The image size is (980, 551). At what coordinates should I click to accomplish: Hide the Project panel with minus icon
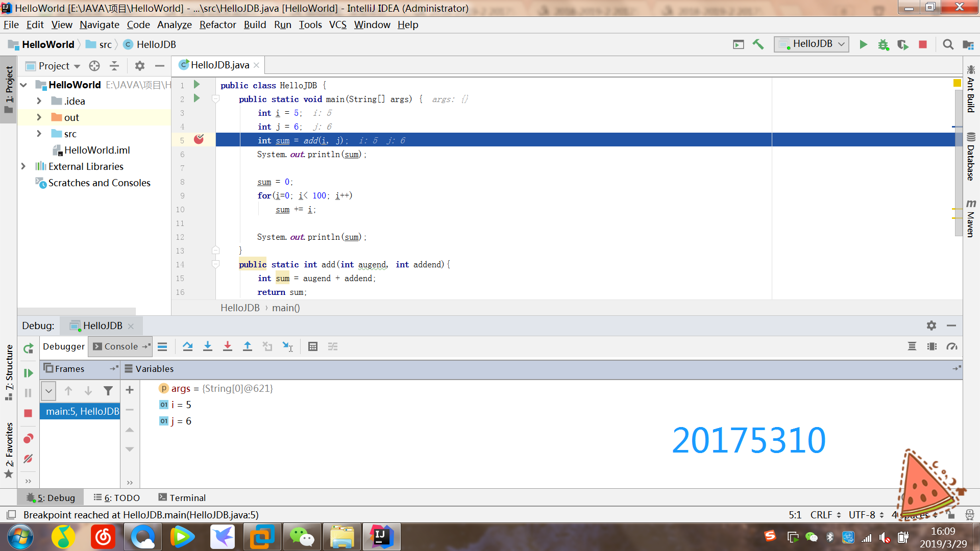[160, 66]
